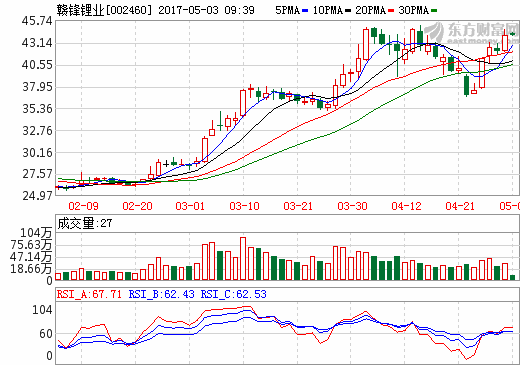Viewport: 520px width, 365px height.
Task: Click the 02-20 date axis label
Action: point(137,206)
